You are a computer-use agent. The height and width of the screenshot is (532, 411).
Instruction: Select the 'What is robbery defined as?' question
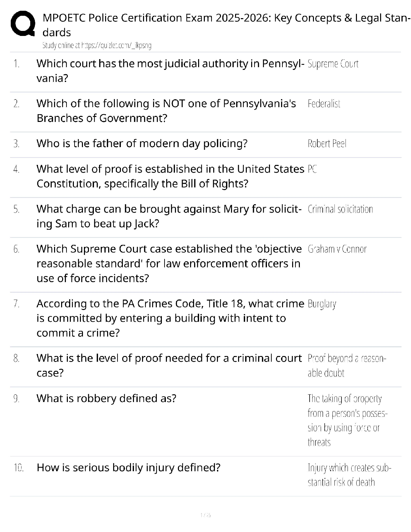(x=106, y=398)
